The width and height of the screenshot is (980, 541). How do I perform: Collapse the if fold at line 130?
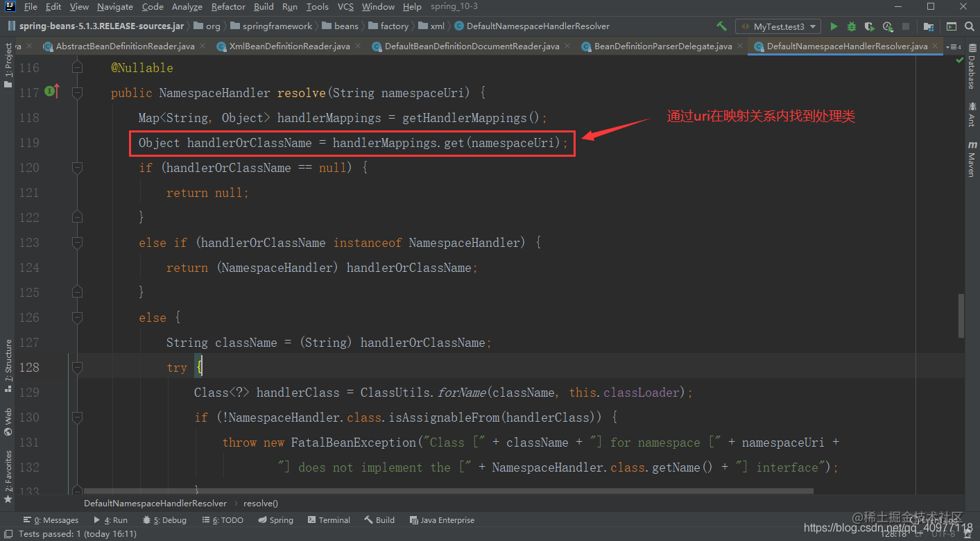(x=77, y=417)
